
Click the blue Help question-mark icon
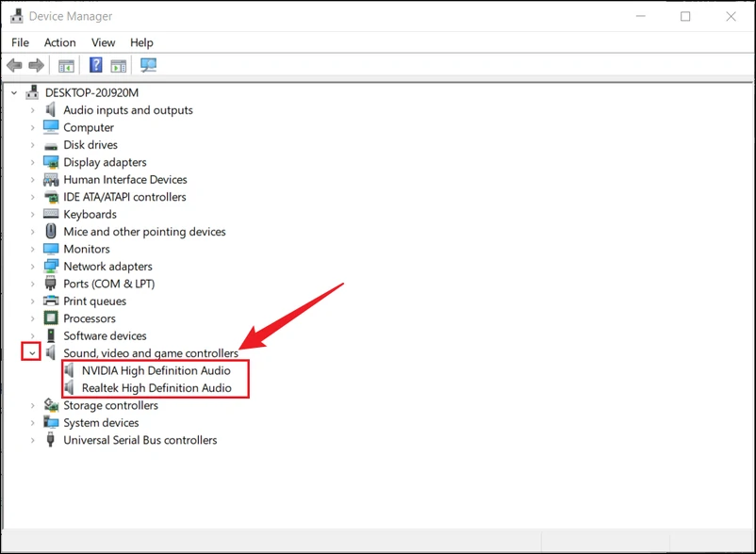(96, 65)
